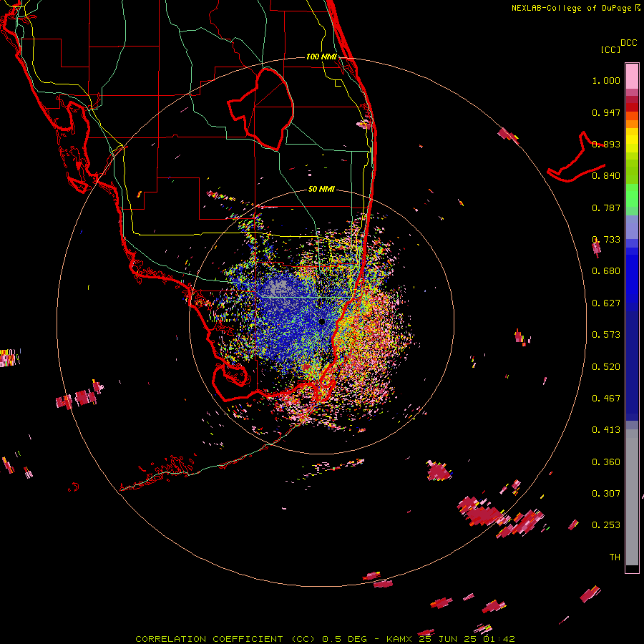Click the 25 JUN 25 01:42 timestamp
Viewport: 644px width, 644px height.
click(x=467, y=639)
